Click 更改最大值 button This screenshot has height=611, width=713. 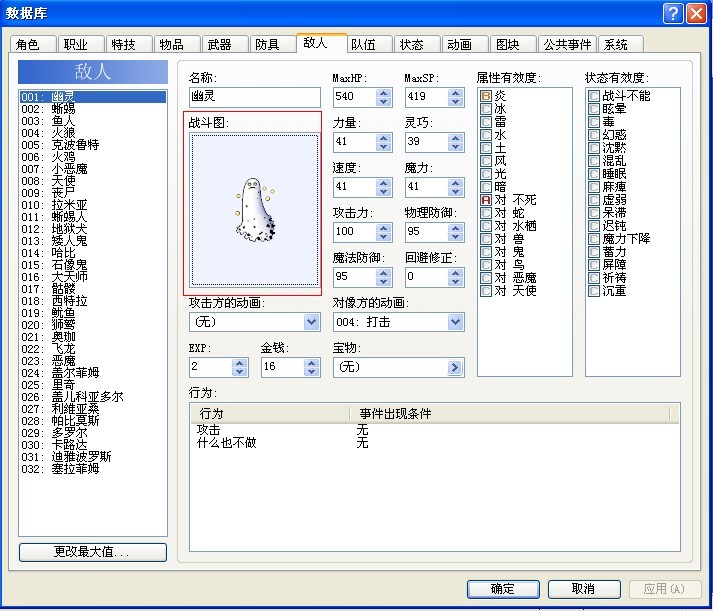click(x=93, y=552)
